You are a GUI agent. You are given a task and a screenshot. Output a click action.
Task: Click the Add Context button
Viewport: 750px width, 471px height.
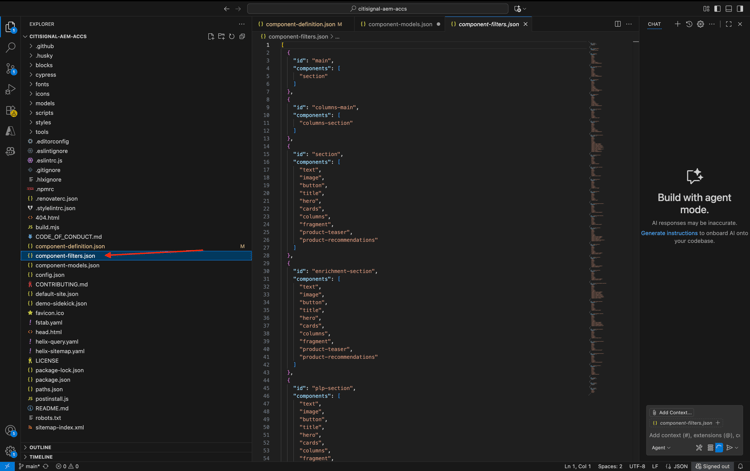click(672, 412)
